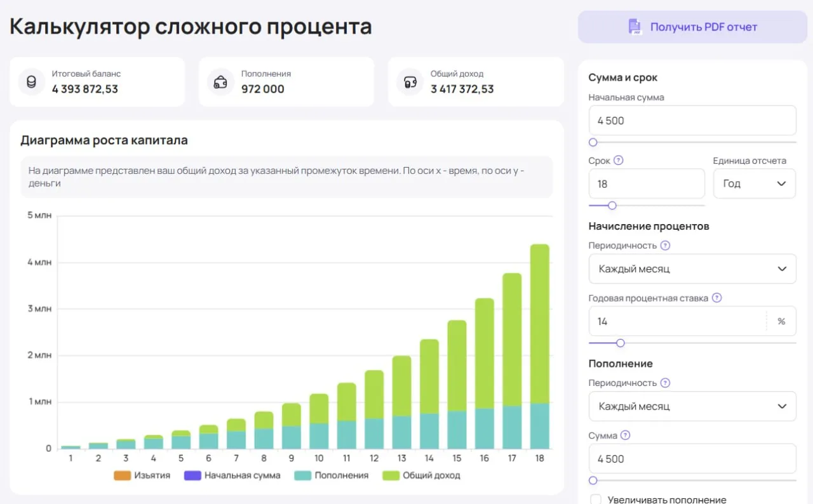The width and height of the screenshot is (813, 504).
Task: Open help icon next to Годовая процентная ставка
Action: point(717,298)
